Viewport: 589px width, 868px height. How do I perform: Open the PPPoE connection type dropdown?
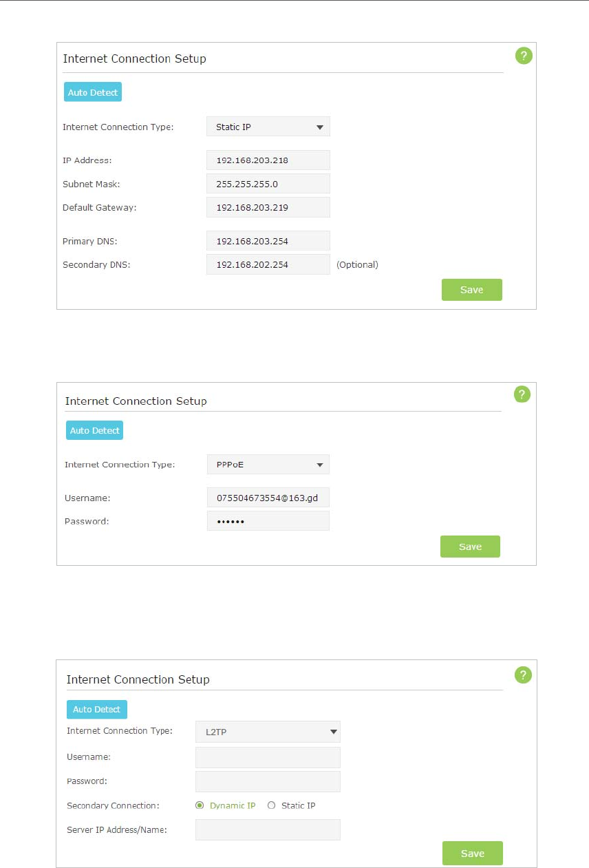[268, 465]
